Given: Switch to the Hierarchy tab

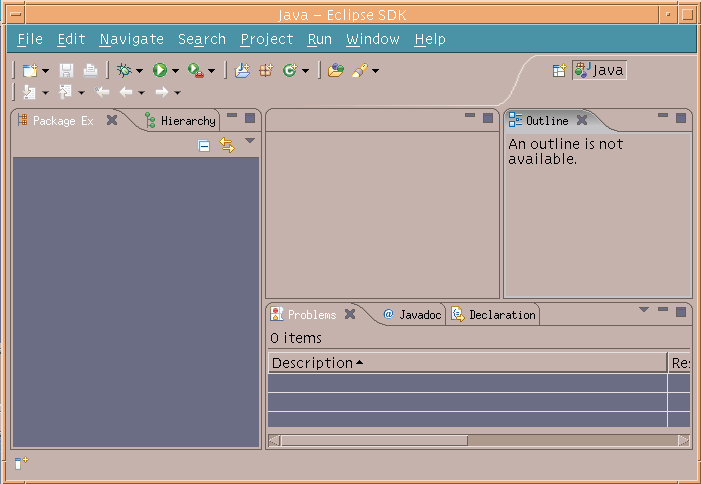Looking at the screenshot, I should tap(181, 121).
